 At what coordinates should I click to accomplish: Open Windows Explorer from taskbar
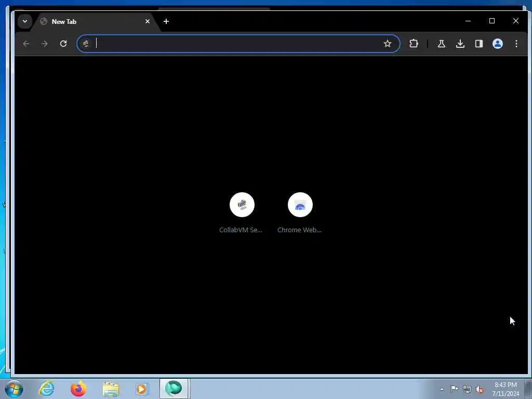[x=110, y=389]
